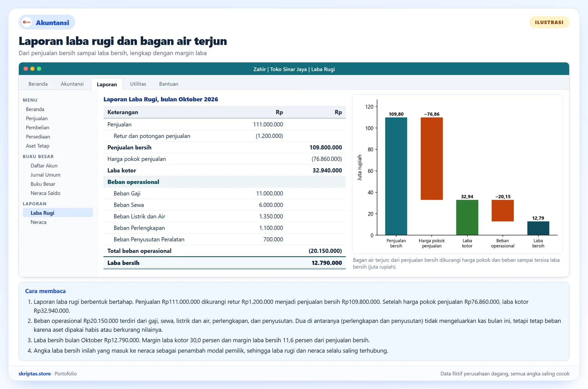
Task: Select Aset Tetap in sidebar
Action: tap(37, 146)
